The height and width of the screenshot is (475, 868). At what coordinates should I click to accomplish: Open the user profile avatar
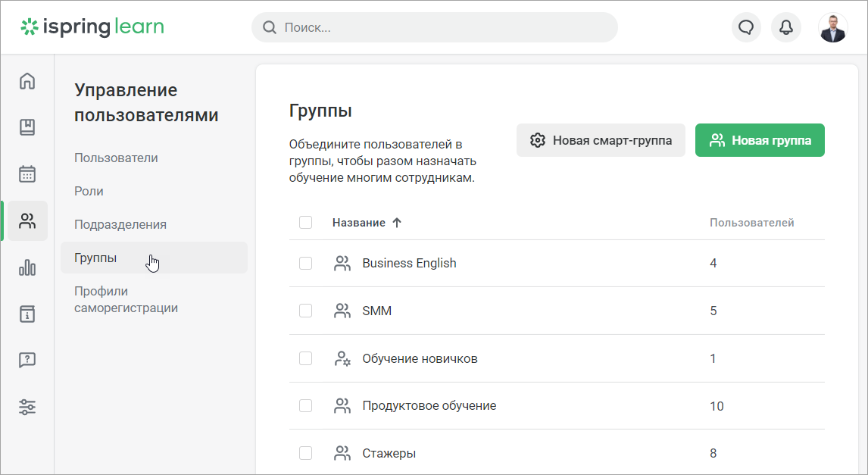pyautogui.click(x=832, y=27)
